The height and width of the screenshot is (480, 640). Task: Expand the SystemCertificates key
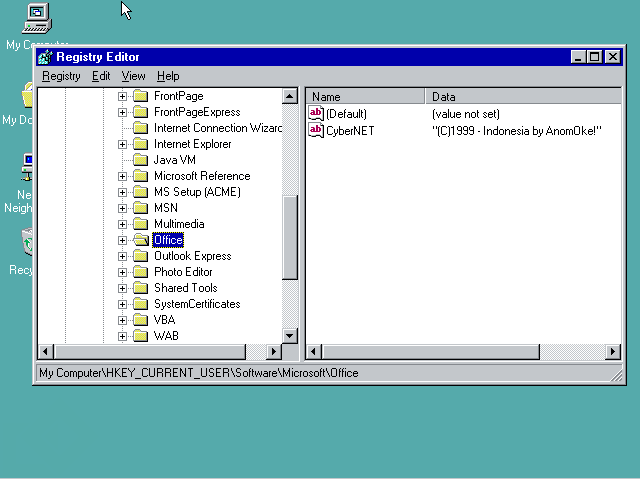tap(122, 304)
